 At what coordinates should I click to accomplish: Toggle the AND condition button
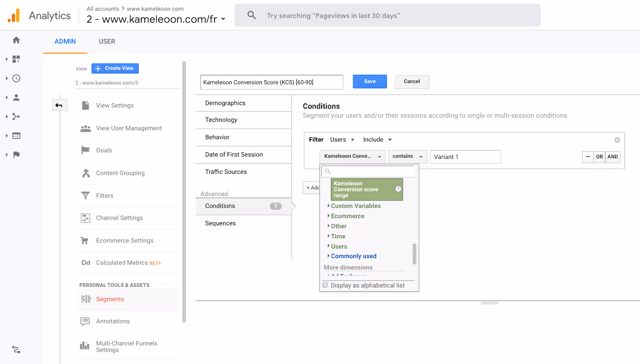(612, 157)
